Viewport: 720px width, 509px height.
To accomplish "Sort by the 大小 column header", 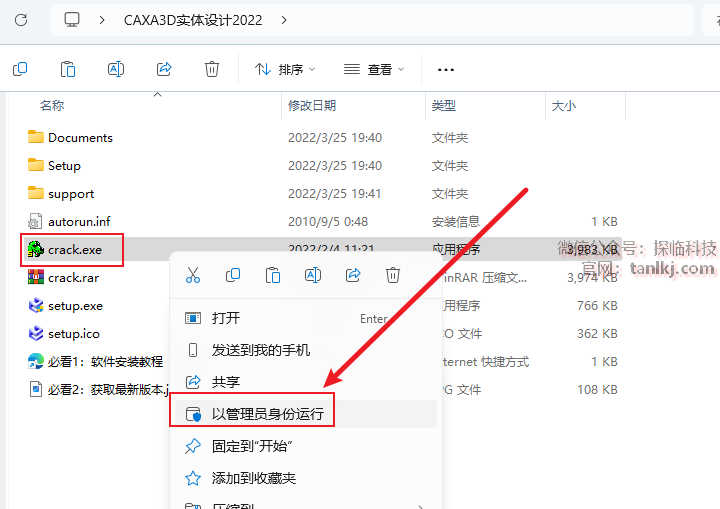I will 563,106.
